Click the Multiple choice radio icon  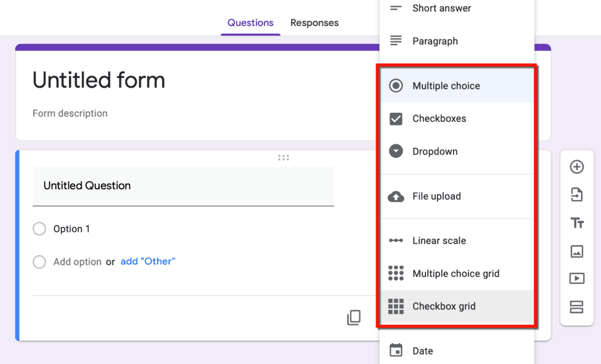tap(395, 85)
